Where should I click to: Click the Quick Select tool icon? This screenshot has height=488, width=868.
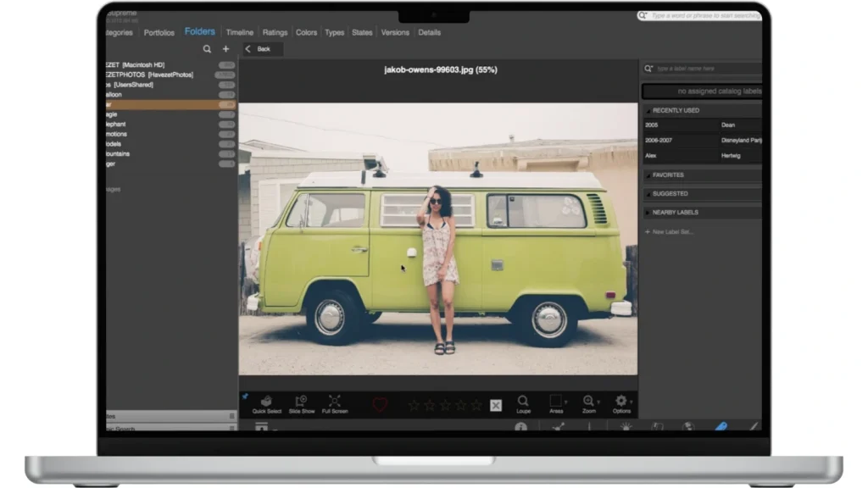(x=266, y=402)
